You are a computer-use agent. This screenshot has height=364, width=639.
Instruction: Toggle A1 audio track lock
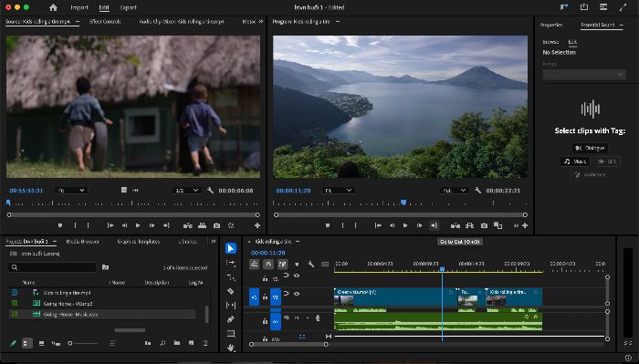click(x=265, y=321)
